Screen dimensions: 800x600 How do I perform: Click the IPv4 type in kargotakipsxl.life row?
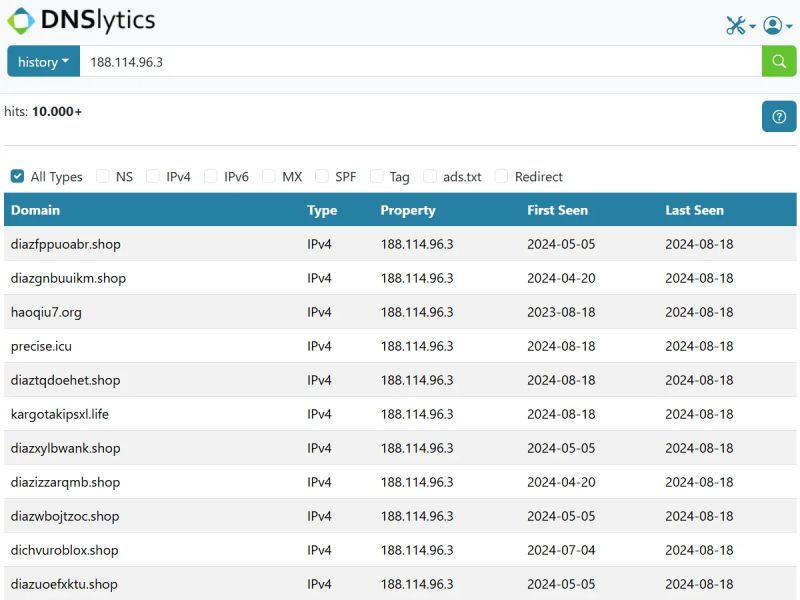pos(319,414)
